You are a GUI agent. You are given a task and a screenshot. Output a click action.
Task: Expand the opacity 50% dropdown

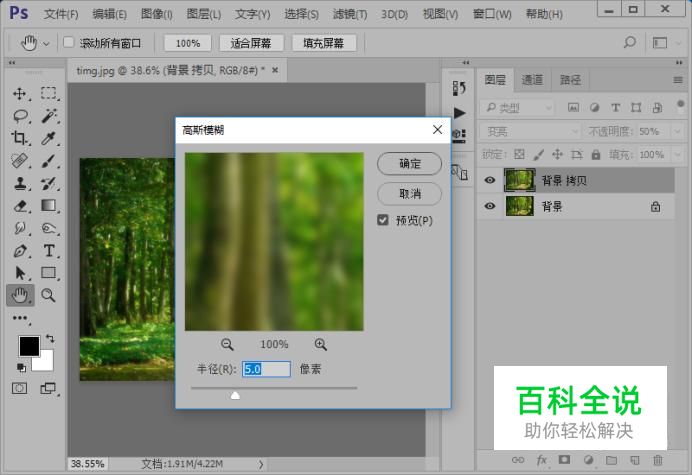click(x=677, y=132)
